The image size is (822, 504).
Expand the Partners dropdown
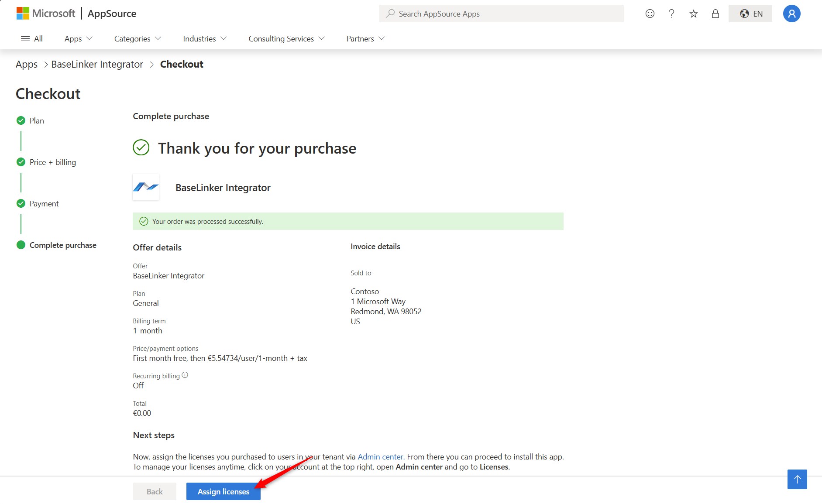point(366,38)
